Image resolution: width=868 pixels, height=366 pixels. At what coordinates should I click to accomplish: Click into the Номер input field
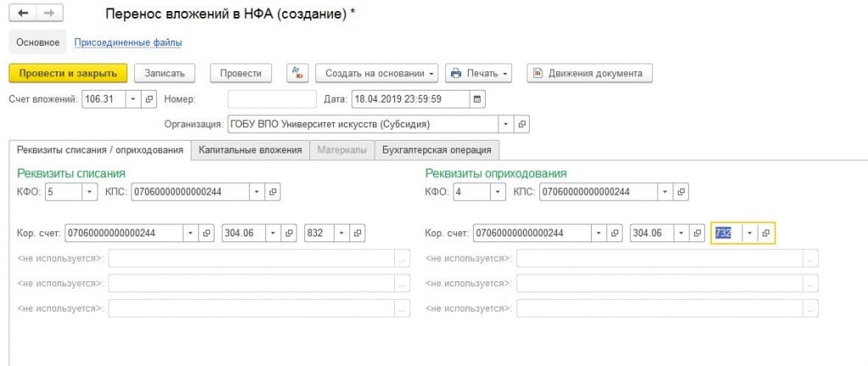(x=272, y=99)
